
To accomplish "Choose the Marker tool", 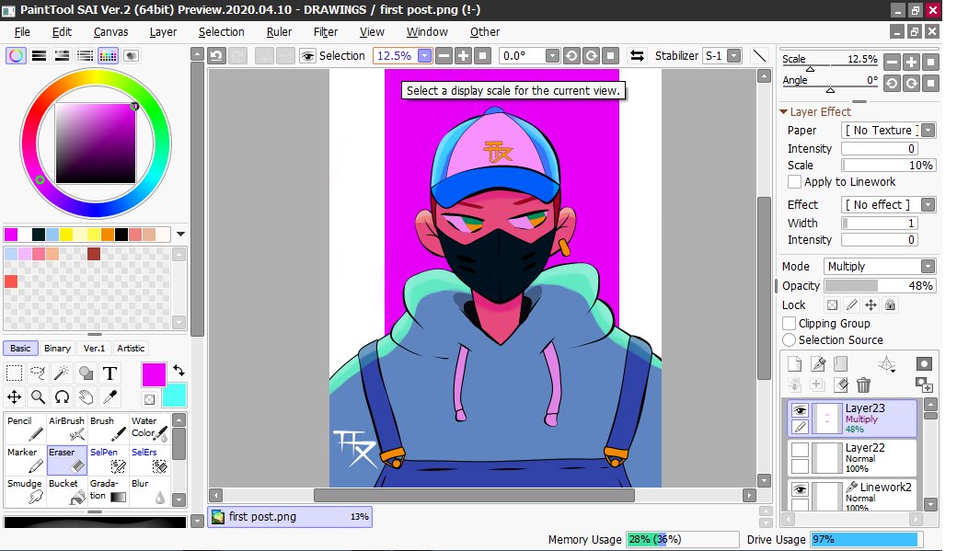I will (x=25, y=459).
